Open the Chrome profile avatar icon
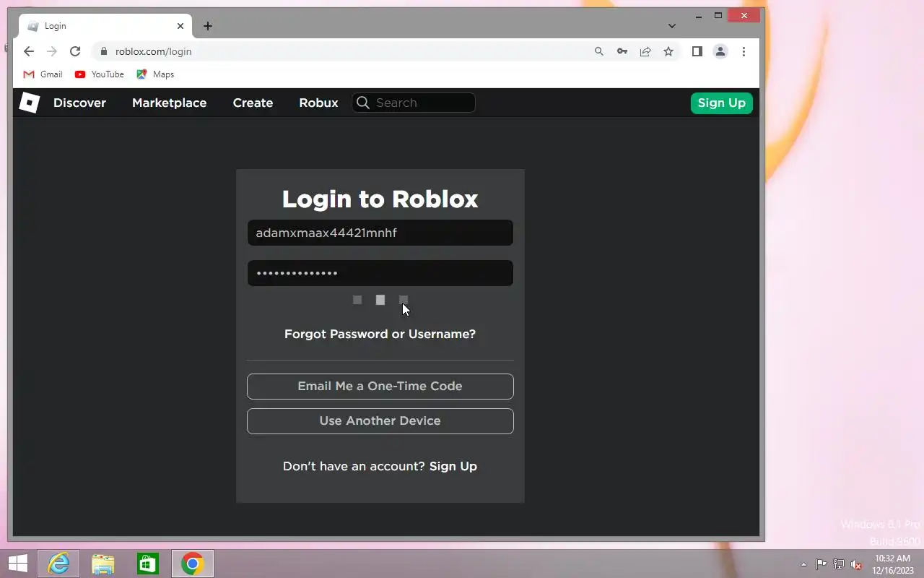This screenshot has height=578, width=924. coord(720,51)
